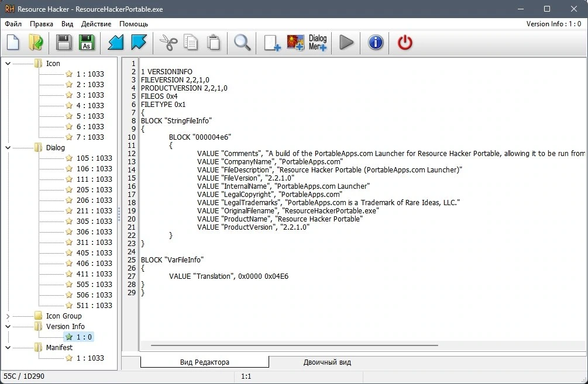Open the blue info icon
Screen dimensions: 588x384
coord(376,43)
